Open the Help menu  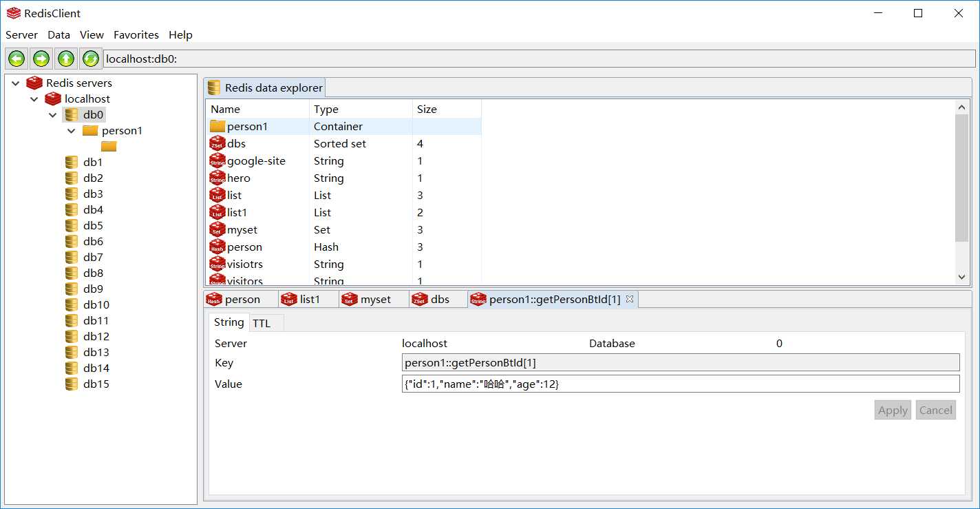click(180, 34)
